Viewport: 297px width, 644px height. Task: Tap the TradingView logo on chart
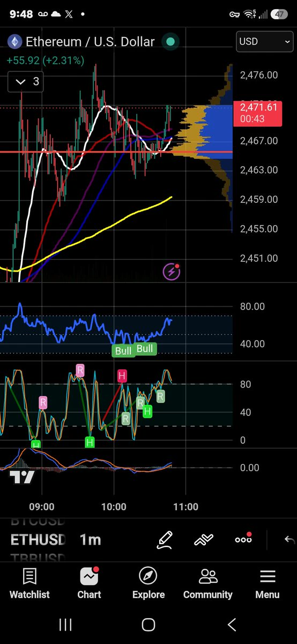[22, 477]
